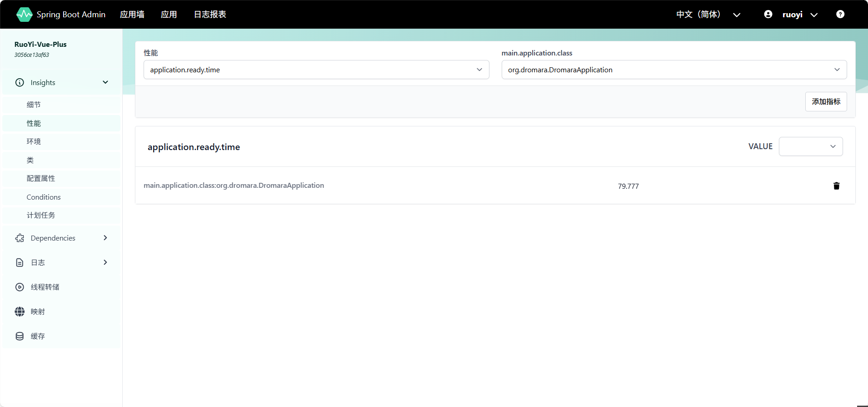Open the 日志报表 navigation item
The width and height of the screenshot is (868, 407).
[x=210, y=15]
